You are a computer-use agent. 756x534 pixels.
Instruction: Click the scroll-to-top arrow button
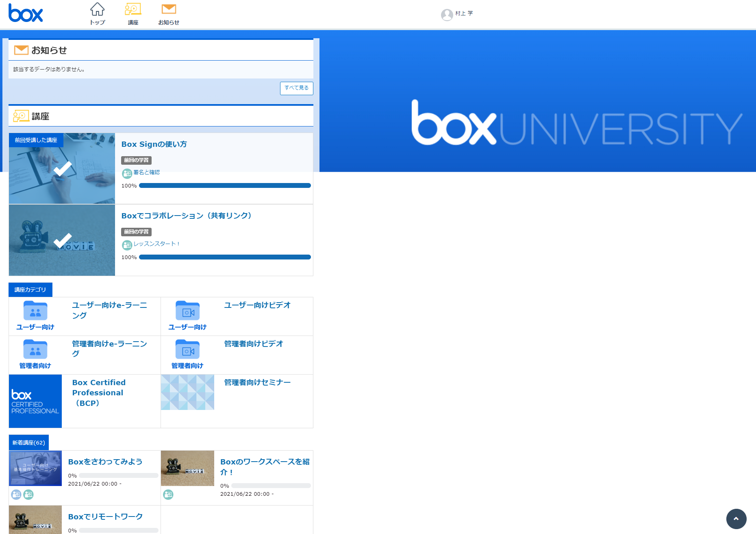(736, 519)
